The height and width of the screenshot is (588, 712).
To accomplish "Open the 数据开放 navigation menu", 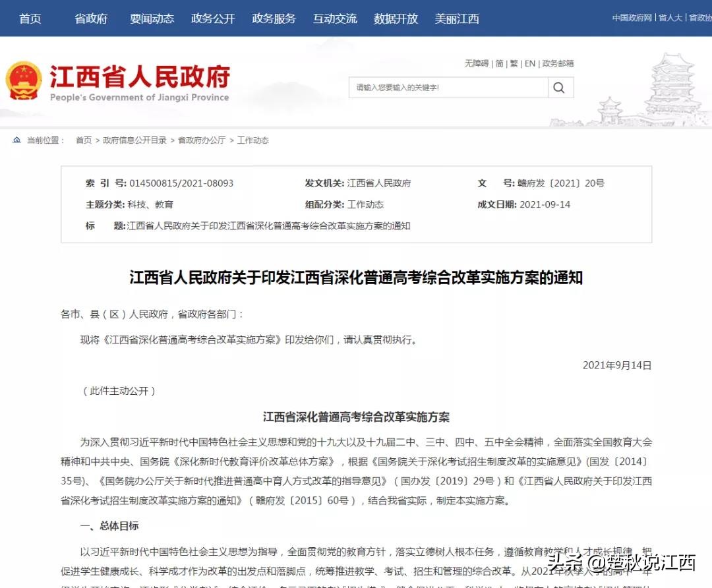I will [395, 18].
